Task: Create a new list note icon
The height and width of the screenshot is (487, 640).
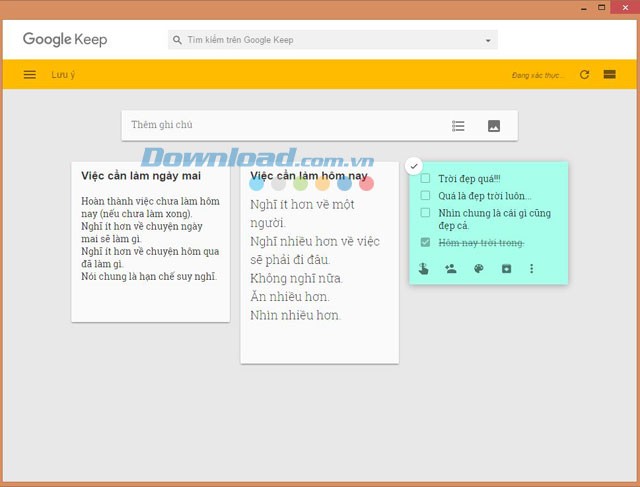Action: pos(458,126)
